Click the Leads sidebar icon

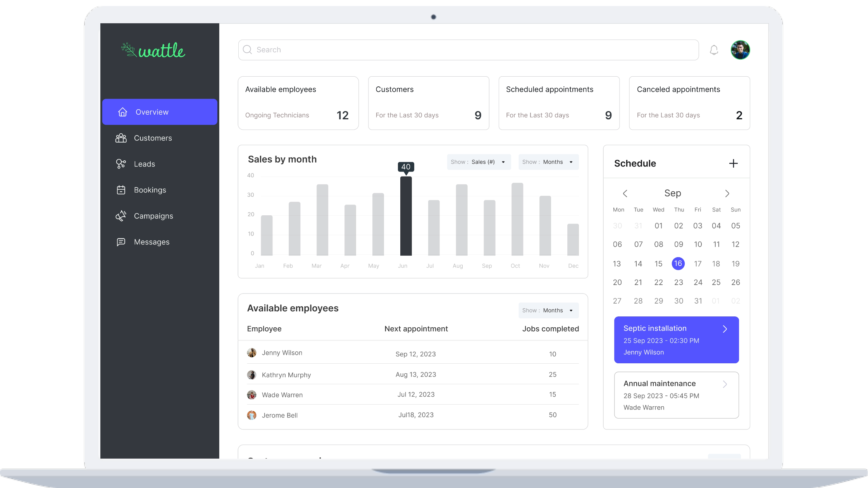[x=121, y=164]
